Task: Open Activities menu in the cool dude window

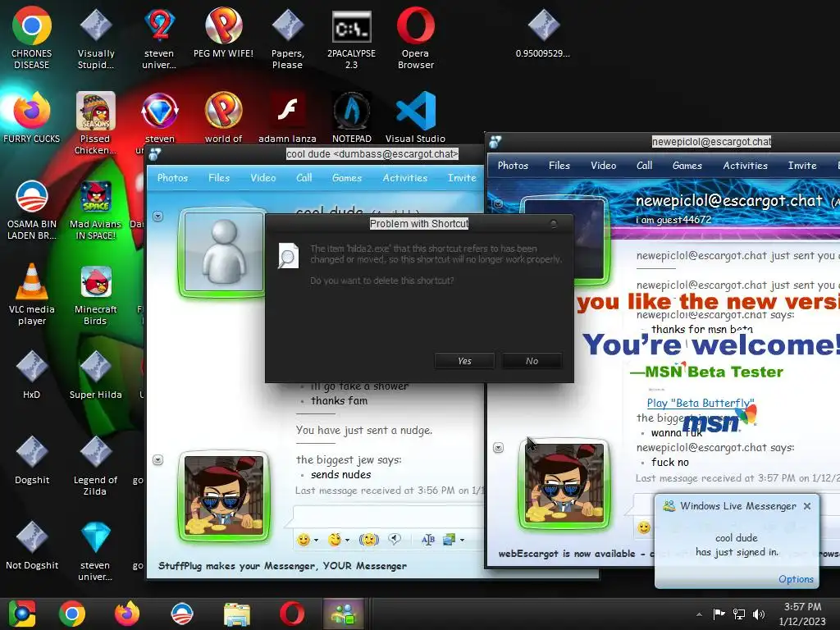Action: 405,178
